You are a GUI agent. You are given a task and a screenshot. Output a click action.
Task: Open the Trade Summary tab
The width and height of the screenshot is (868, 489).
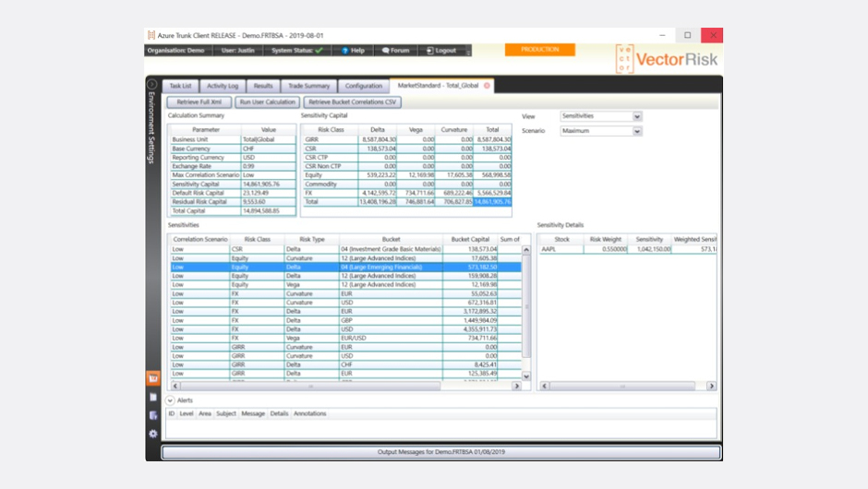309,86
